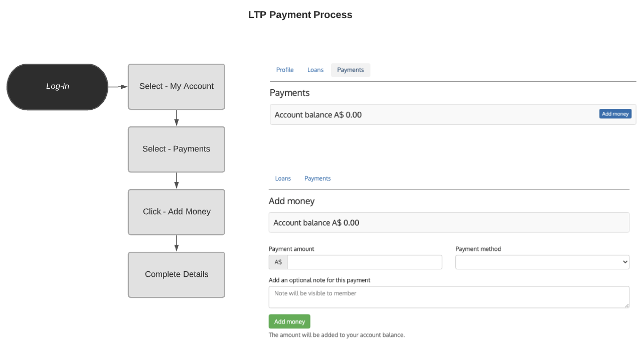The width and height of the screenshot is (644, 347).
Task: Click the 'Click - Add Money' flowchart box
Action: pyautogui.click(x=177, y=212)
